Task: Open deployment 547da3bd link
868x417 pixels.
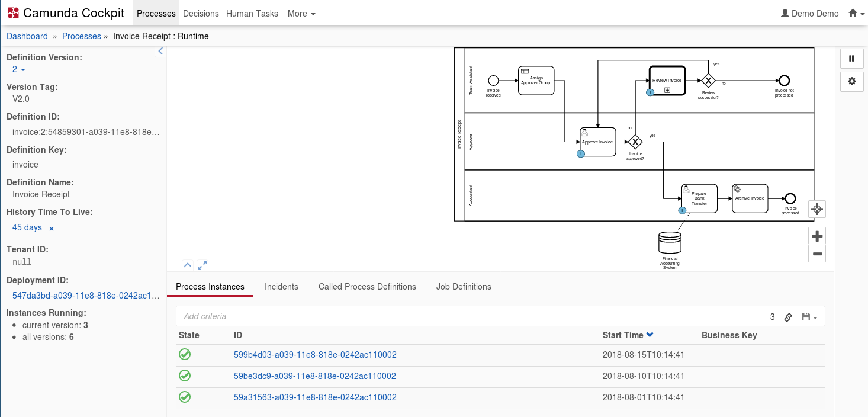Action: tap(86, 295)
